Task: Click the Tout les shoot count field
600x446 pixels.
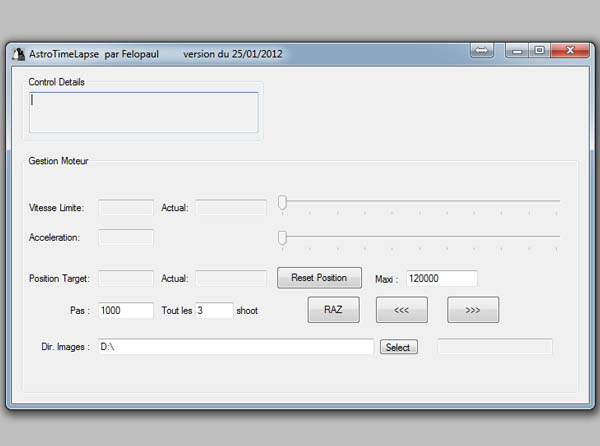Action: click(x=214, y=311)
